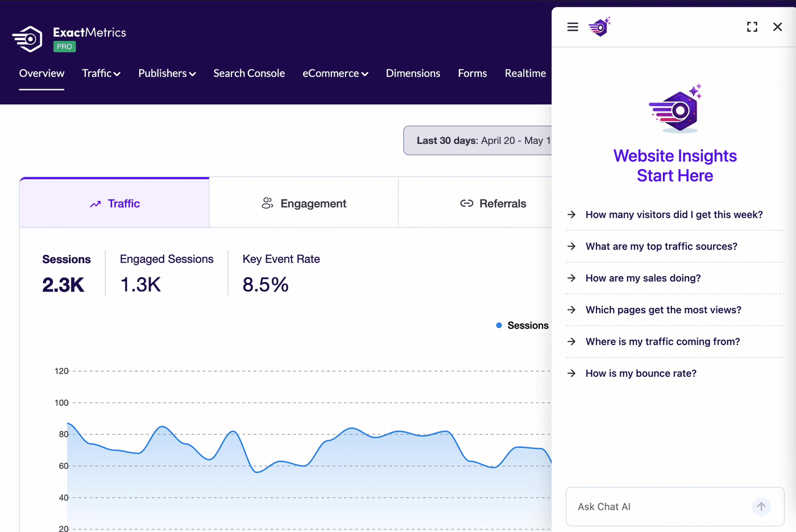Click the ExactMetrics AI logo in chat header
This screenshot has height=532, width=796.
pos(599,27)
